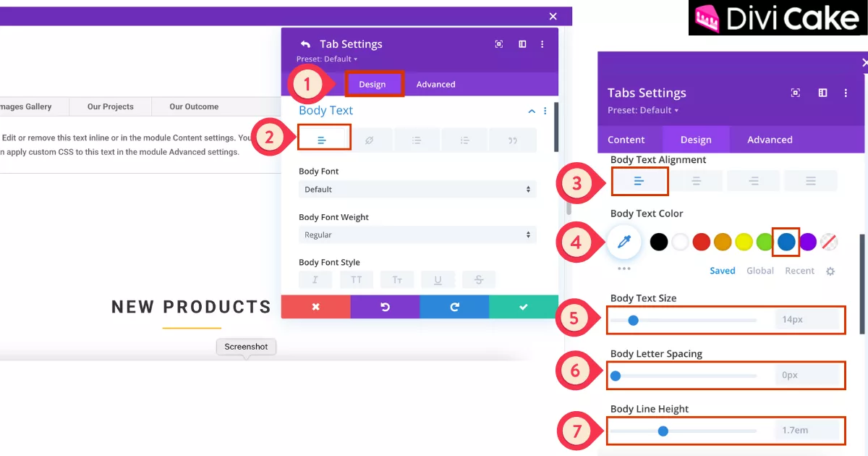Screen dimensions: 868x456
Task: Pick the blue color swatch
Action: [x=786, y=242]
